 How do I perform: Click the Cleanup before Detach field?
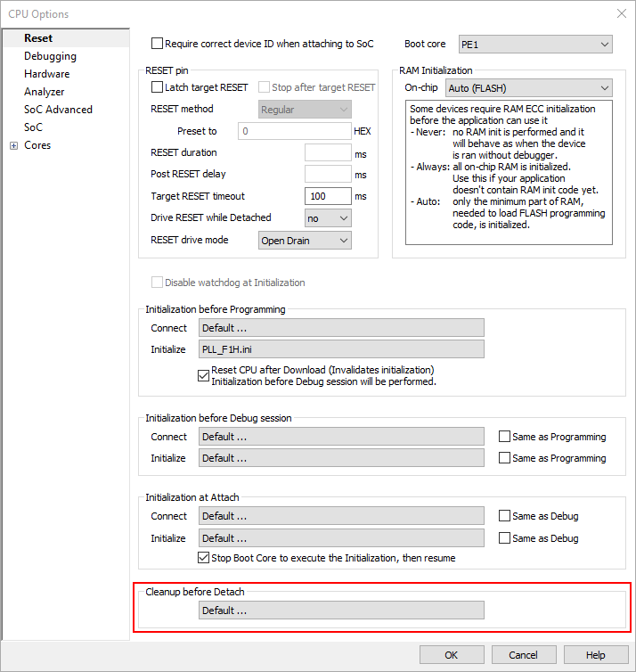[341, 611]
